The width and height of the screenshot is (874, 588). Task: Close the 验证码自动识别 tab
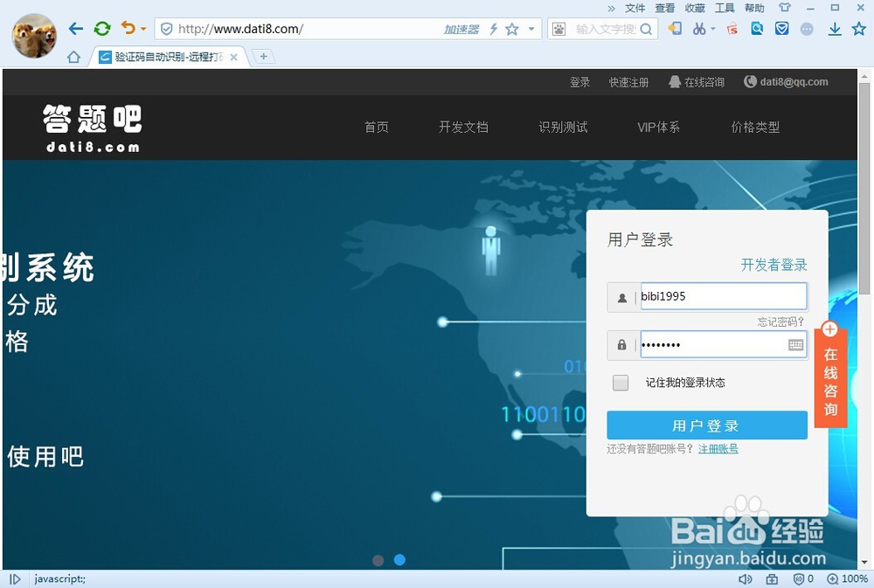233,57
